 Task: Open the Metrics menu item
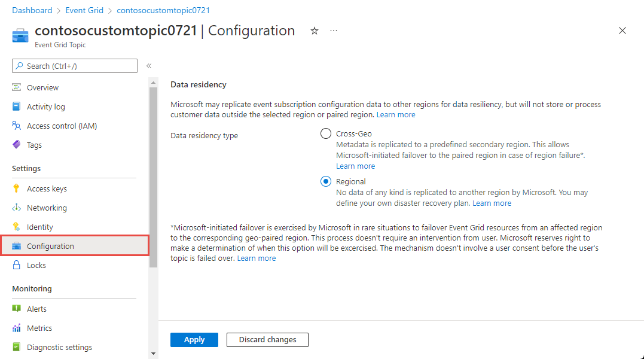39,328
